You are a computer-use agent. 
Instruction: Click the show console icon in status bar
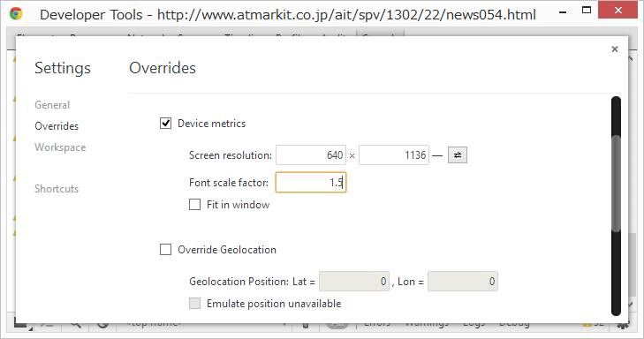[x=48, y=325]
